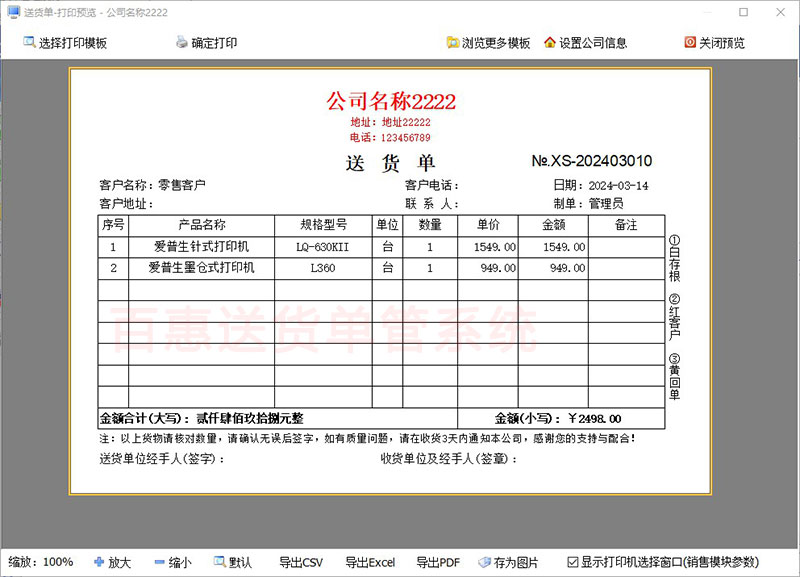Screen dimensions: 800x577
Task: Click the ③黄回单 side label
Action: [x=674, y=377]
